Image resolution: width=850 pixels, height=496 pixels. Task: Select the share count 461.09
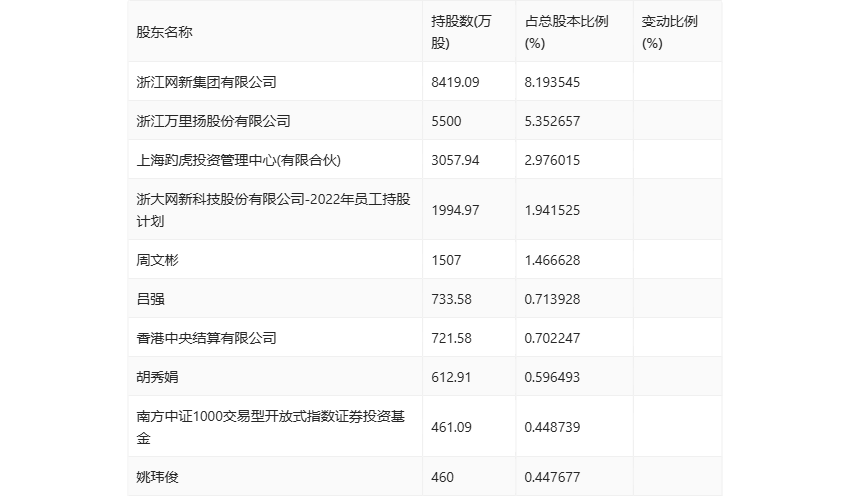click(x=451, y=427)
